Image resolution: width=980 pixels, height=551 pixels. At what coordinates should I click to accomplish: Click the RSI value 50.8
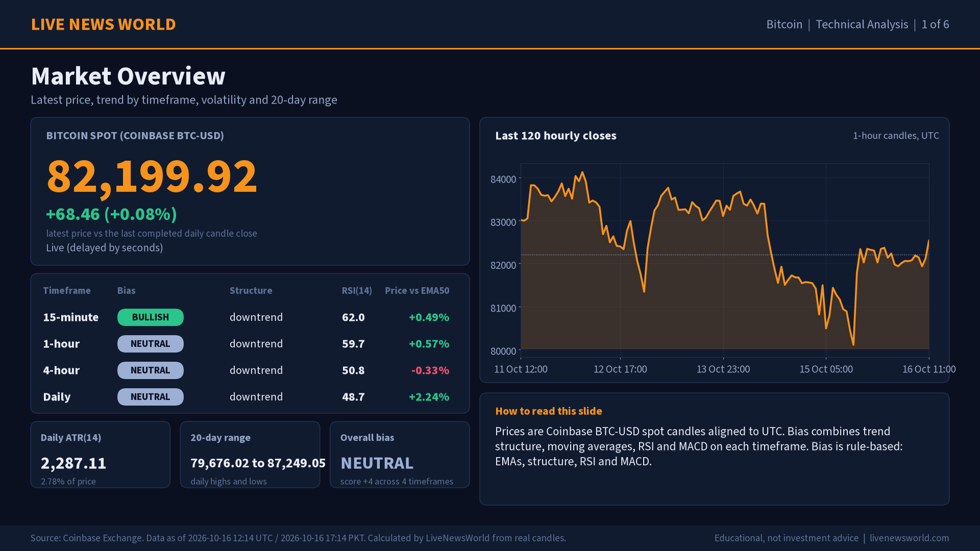click(x=353, y=370)
